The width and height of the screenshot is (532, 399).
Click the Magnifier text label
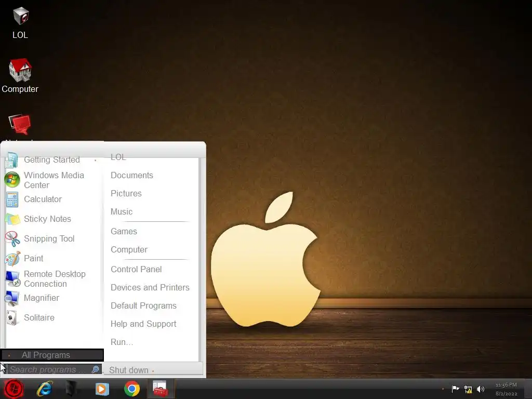42,298
